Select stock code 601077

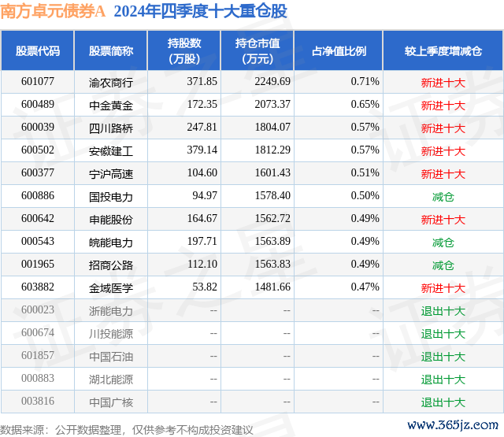pyautogui.click(x=38, y=82)
